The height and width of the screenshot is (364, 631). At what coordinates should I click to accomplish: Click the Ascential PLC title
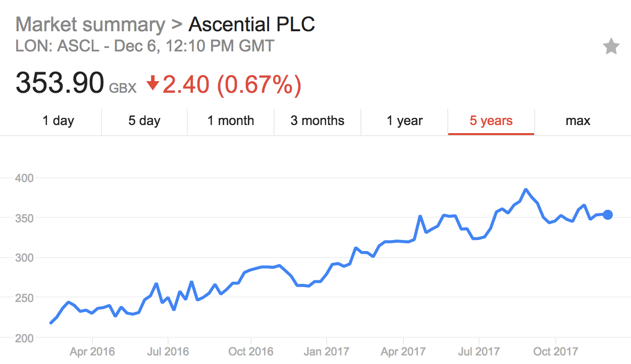point(252,24)
